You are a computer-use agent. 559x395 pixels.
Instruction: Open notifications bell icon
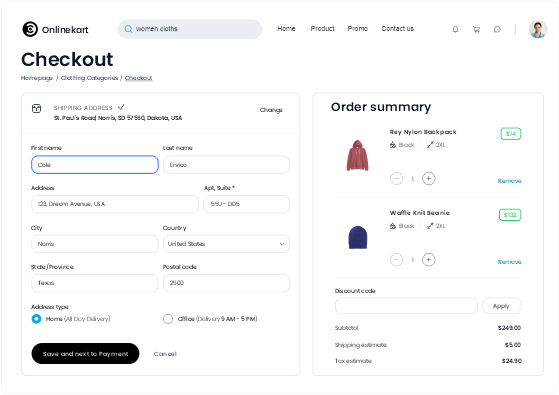coord(455,29)
